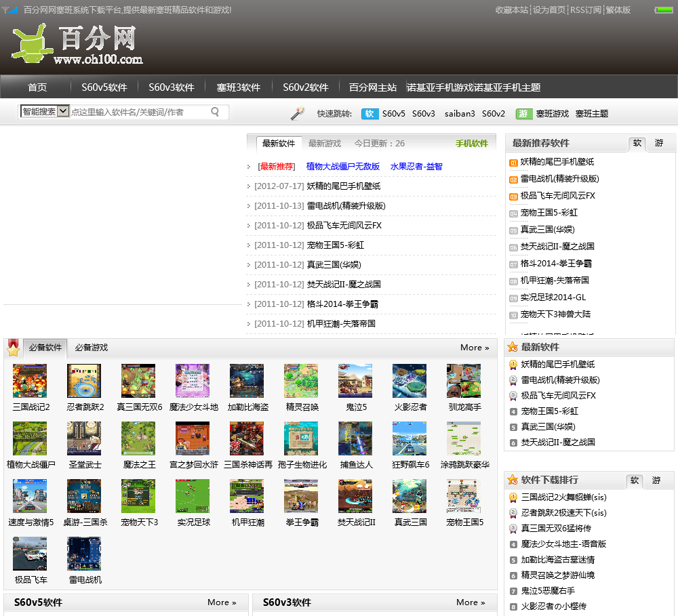The image size is (678, 616).
Task: Open 诺基亚手机游戏 in the navigation bar
Action: pos(440,87)
